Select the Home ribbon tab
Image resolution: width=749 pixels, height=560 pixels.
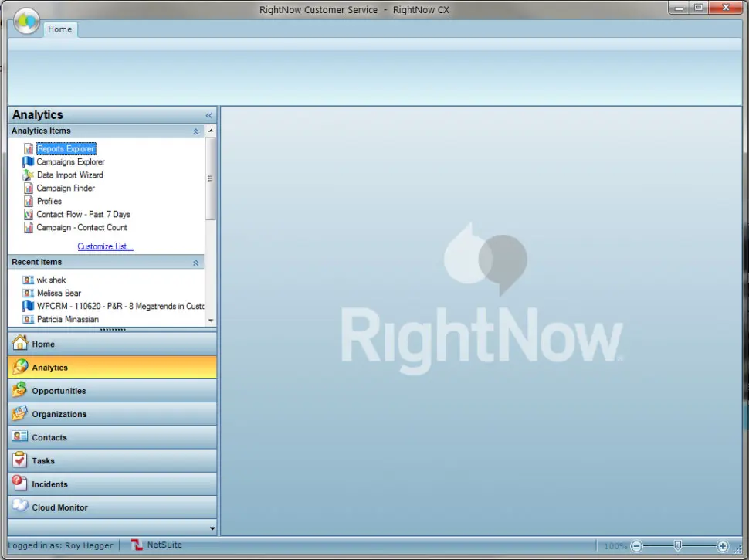59,29
